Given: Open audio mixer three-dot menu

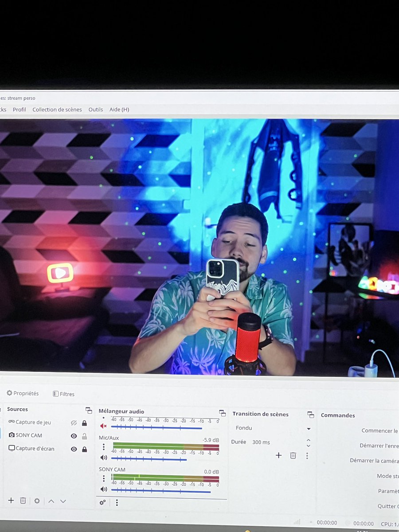Looking at the screenshot, I should (x=117, y=502).
